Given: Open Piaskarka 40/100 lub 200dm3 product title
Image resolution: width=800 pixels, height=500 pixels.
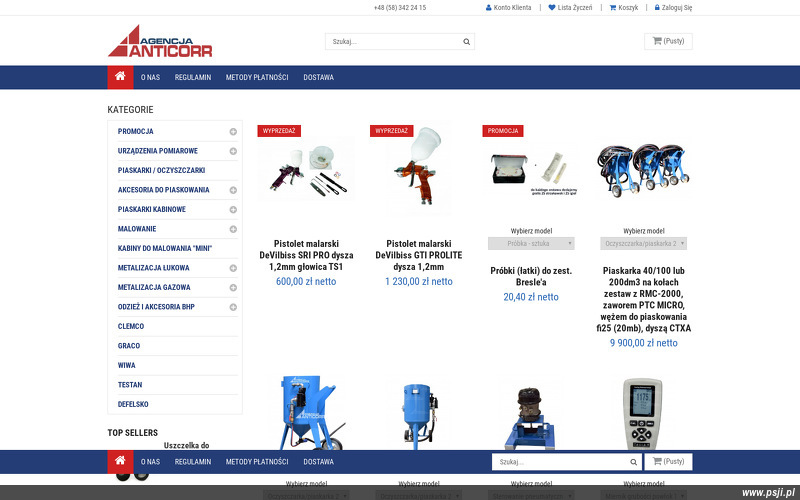Looking at the screenshot, I should point(643,299).
